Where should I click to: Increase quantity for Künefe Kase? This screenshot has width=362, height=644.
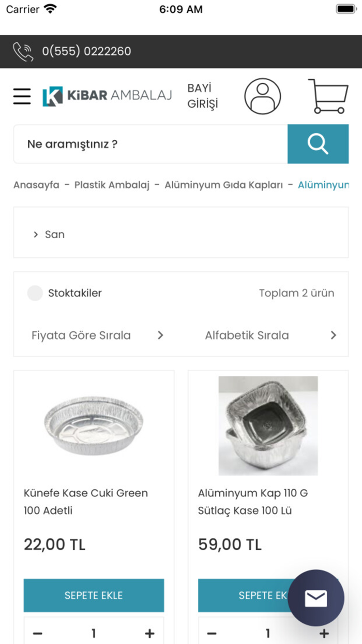(149, 633)
